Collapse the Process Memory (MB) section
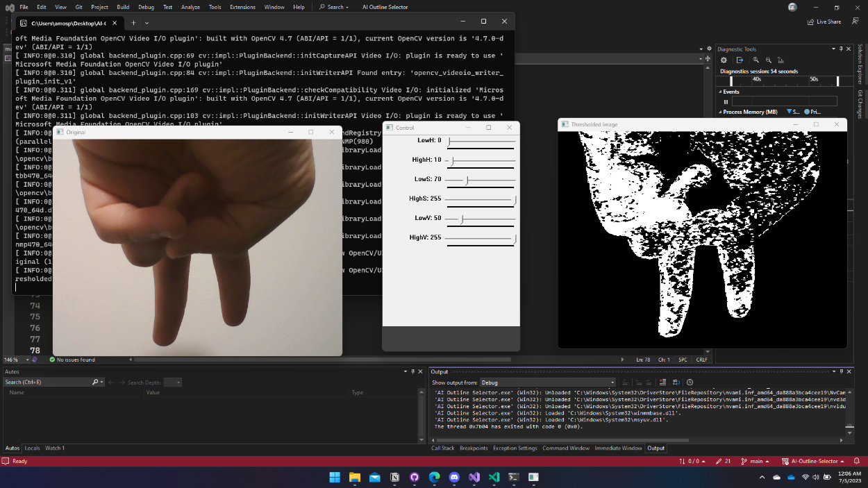Image resolution: width=868 pixels, height=488 pixels. point(719,112)
